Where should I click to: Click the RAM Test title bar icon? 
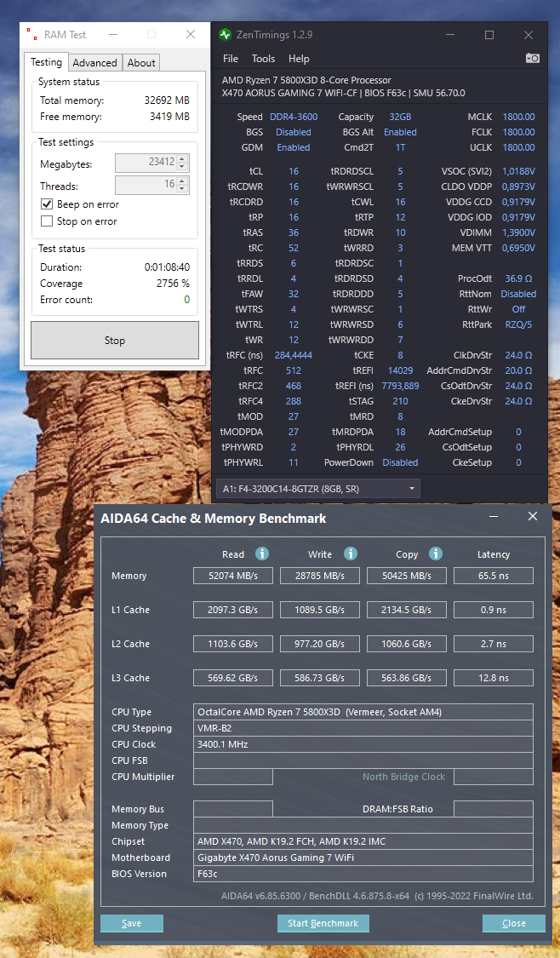[31, 34]
